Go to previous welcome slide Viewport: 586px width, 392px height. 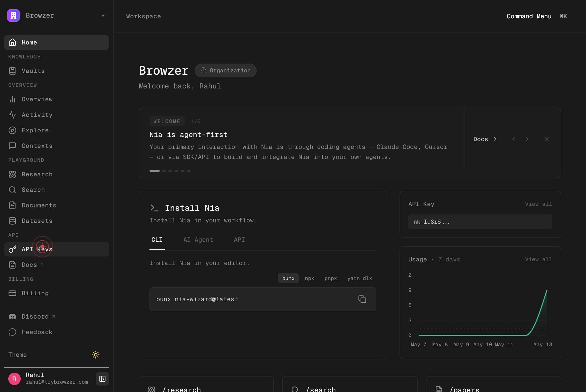(x=514, y=139)
